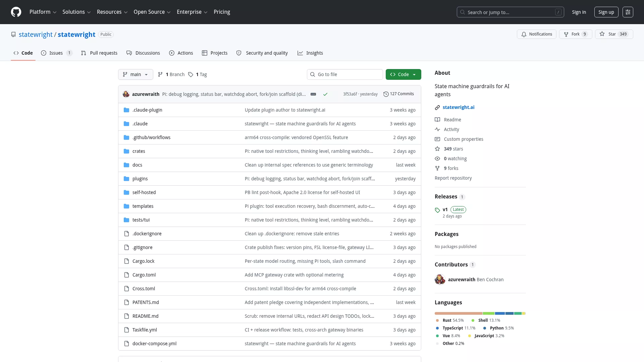This screenshot has width=644, height=362.
Task: Click the commit hash 3f53a6f
Action: click(x=350, y=94)
